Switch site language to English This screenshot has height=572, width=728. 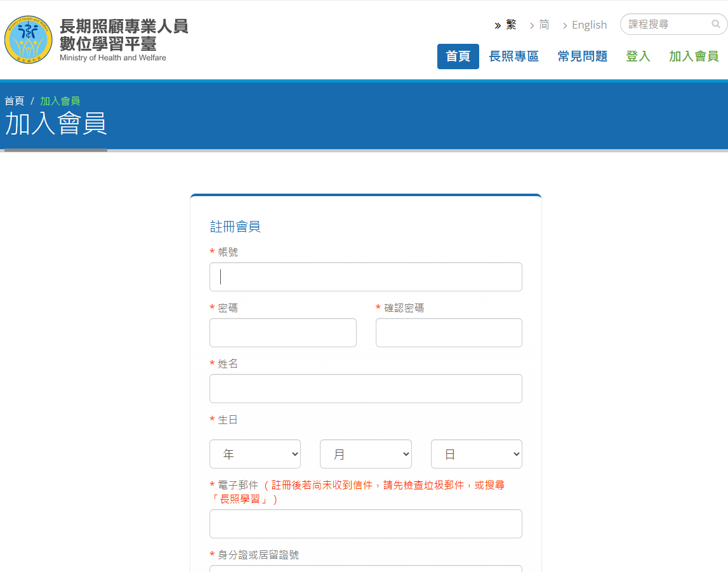point(589,25)
